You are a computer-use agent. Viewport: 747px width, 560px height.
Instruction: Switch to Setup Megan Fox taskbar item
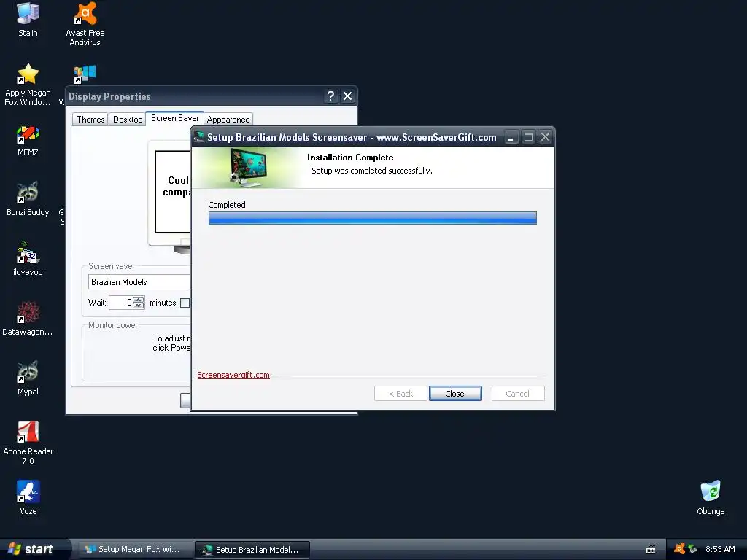pyautogui.click(x=135, y=549)
